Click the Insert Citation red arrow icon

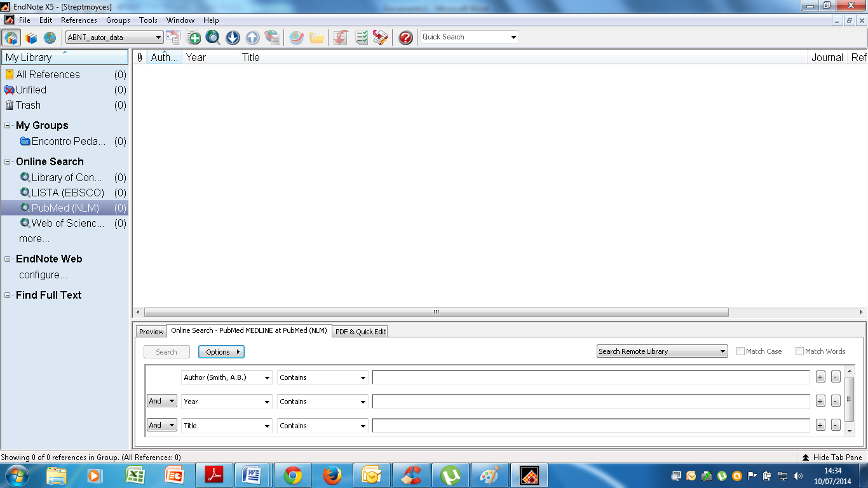click(341, 37)
